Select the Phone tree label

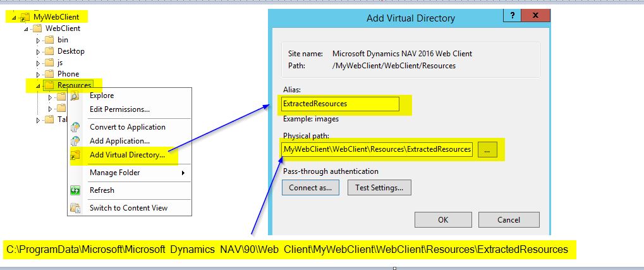pyautogui.click(x=68, y=74)
